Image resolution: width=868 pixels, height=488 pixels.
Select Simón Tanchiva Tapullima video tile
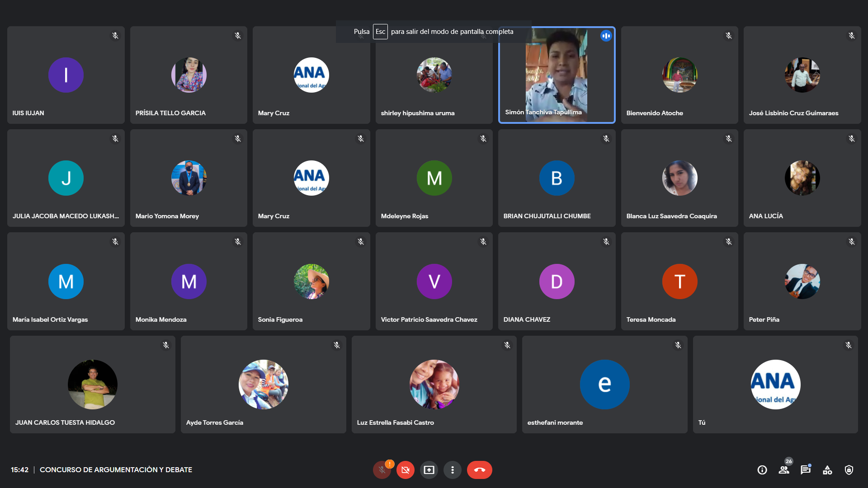tap(557, 75)
